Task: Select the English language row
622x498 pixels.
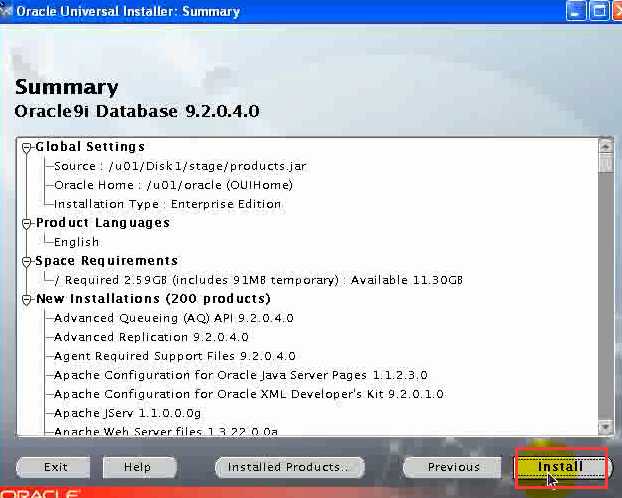Action: (x=76, y=242)
